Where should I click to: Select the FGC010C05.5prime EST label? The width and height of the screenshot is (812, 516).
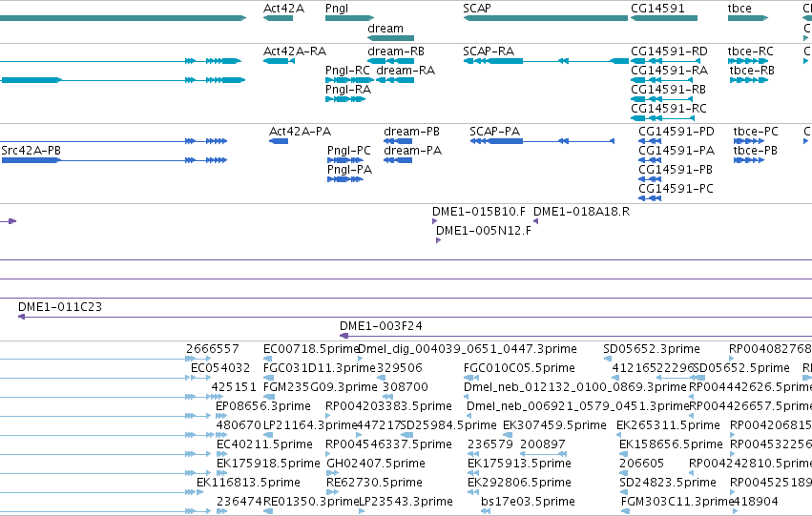(x=519, y=368)
